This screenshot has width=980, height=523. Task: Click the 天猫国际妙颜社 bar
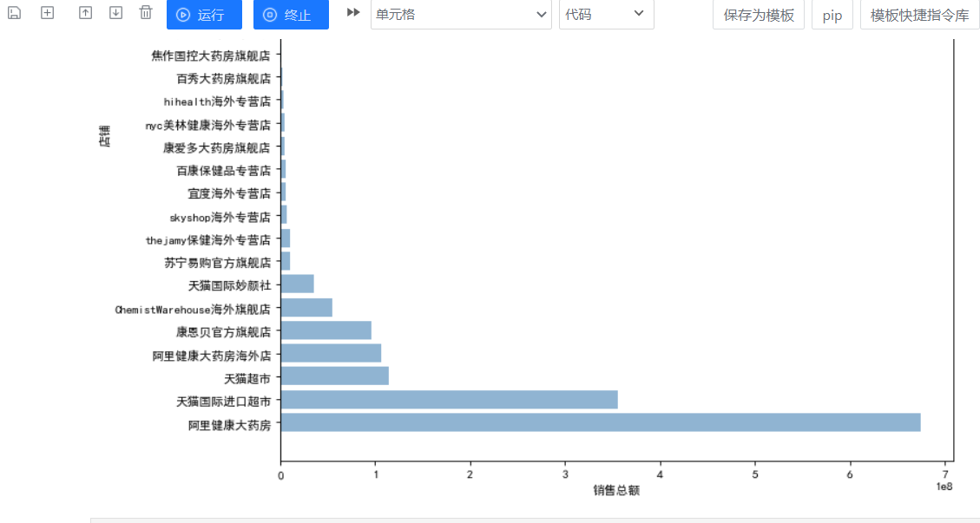298,284
